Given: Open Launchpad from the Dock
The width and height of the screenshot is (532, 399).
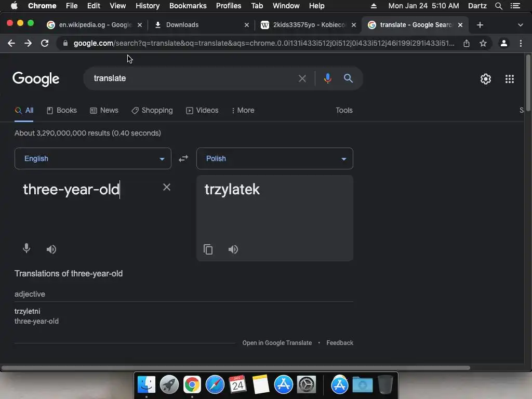Looking at the screenshot, I should 169,385.
